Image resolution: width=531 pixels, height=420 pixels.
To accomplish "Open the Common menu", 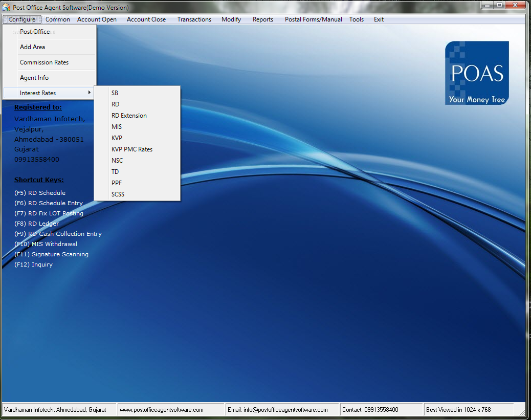I will [x=58, y=19].
